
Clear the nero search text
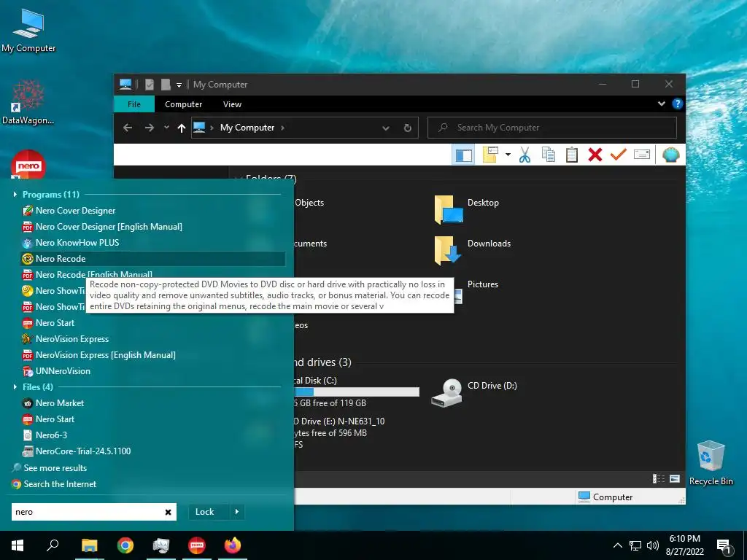click(x=168, y=512)
